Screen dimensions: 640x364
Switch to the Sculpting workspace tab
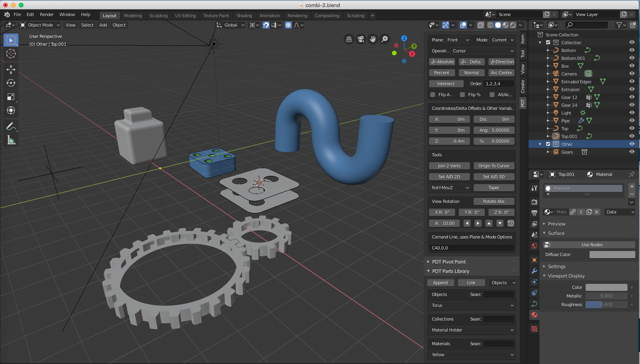pos(158,16)
